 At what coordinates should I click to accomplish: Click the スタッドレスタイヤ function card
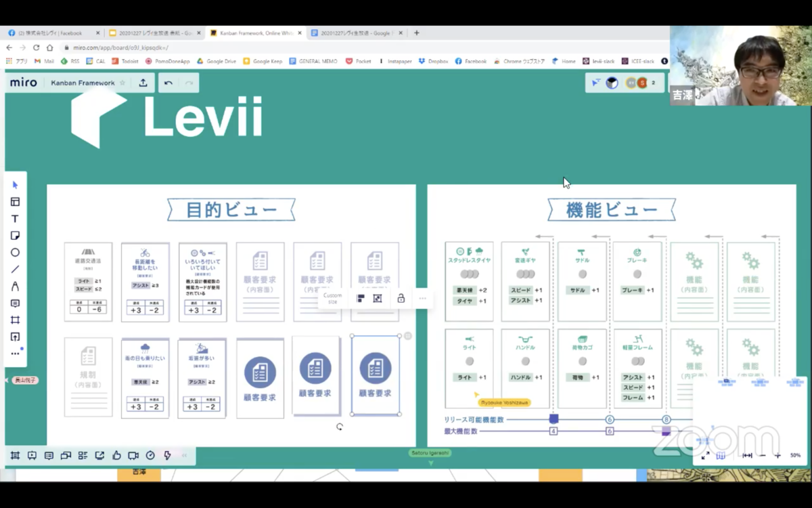(470, 281)
